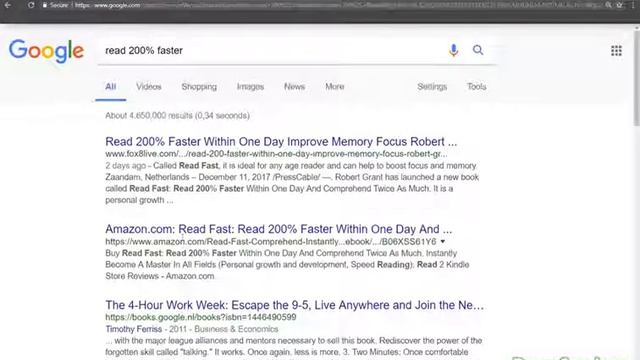This screenshot has width=640, height=360.
Task: Open the Google apps grid
Action: pos(616,51)
